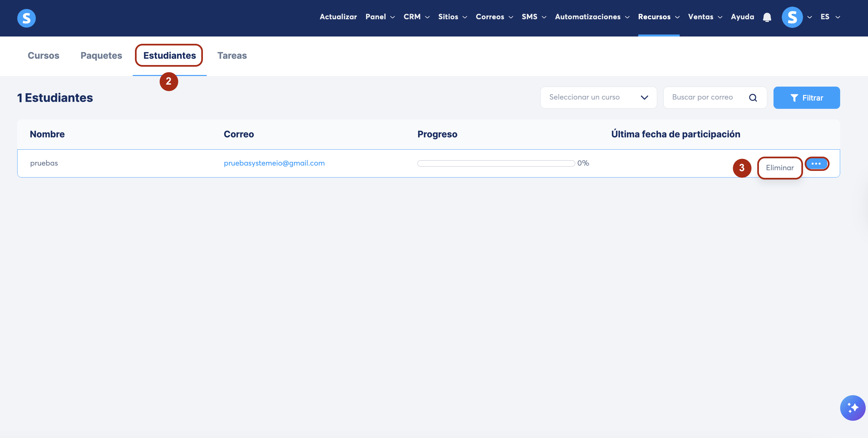The image size is (868, 438).
Task: Open the AI assistant sparkle button
Action: (852, 408)
